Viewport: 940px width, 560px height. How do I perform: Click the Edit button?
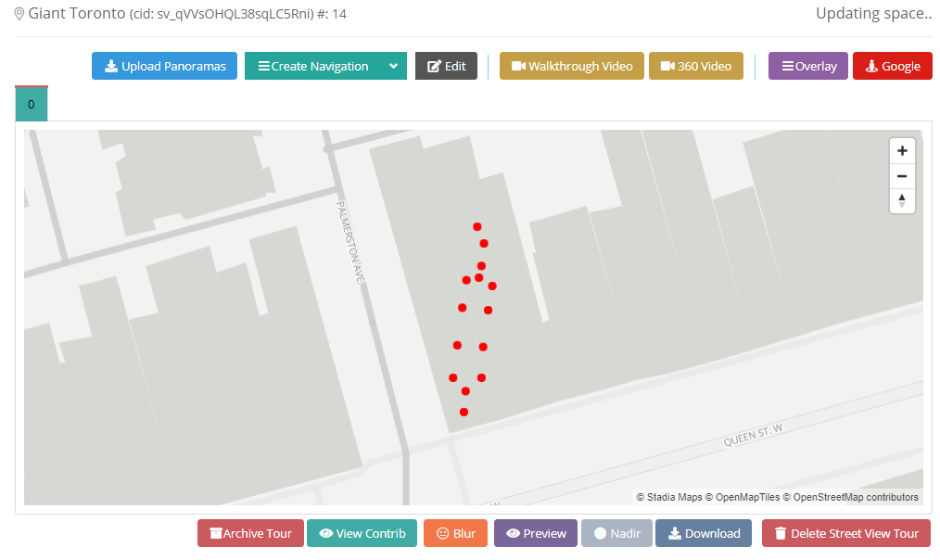click(x=446, y=66)
